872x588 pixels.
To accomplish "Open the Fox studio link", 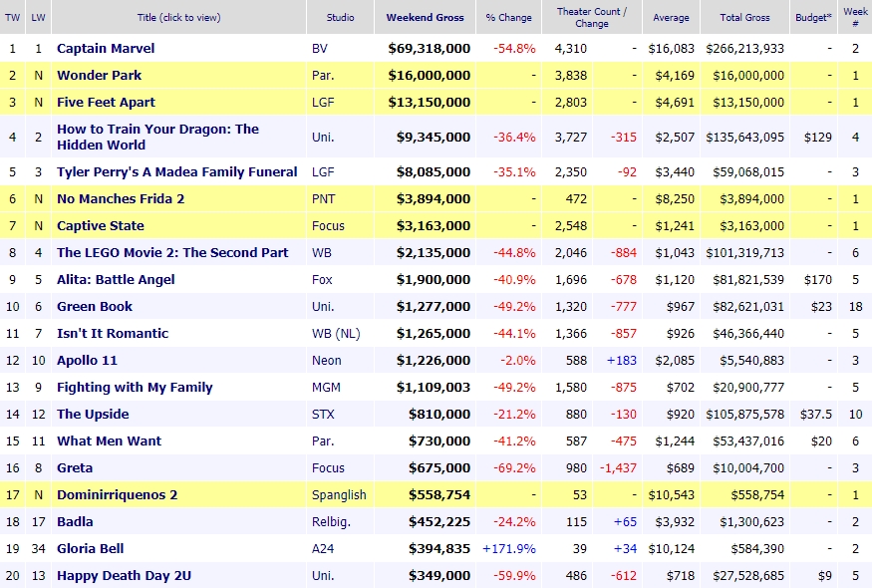I will point(322,279).
